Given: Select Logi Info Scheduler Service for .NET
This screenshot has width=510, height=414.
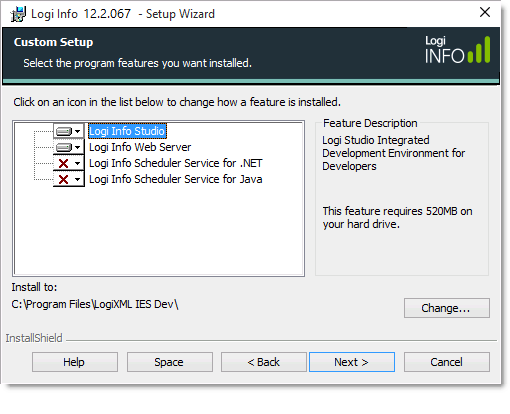Looking at the screenshot, I should tap(176, 163).
